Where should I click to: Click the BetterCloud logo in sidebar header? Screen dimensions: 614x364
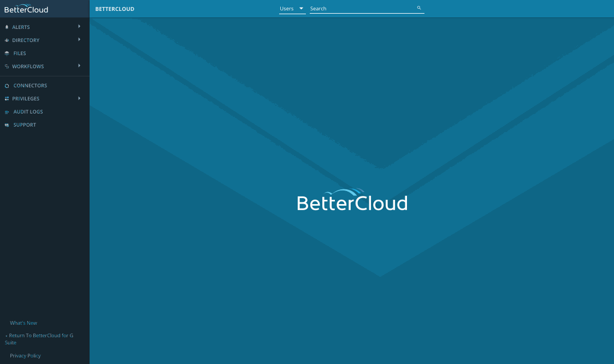click(26, 9)
